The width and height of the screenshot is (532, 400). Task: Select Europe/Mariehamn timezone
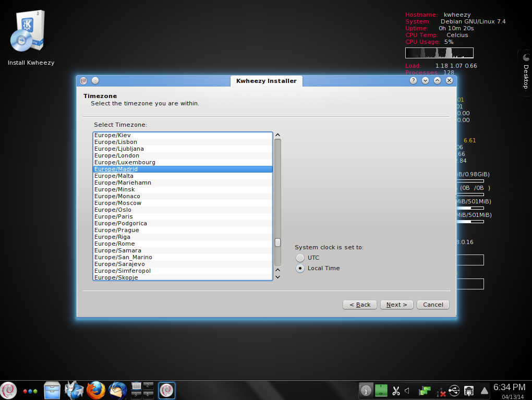coord(183,183)
